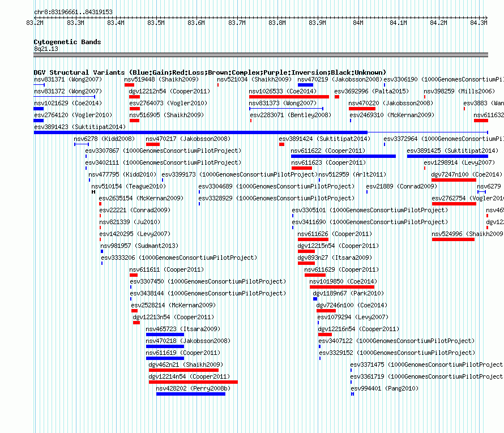Click the esv2528214 (McKernan2009) label
Image resolution: width=504 pixels, height=433 pixels.
coord(173,305)
